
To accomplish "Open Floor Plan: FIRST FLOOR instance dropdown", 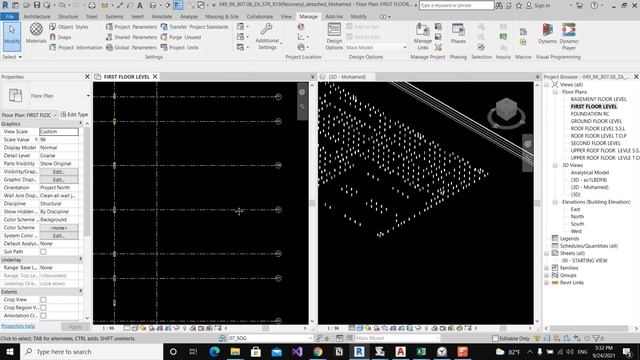I will [29, 115].
